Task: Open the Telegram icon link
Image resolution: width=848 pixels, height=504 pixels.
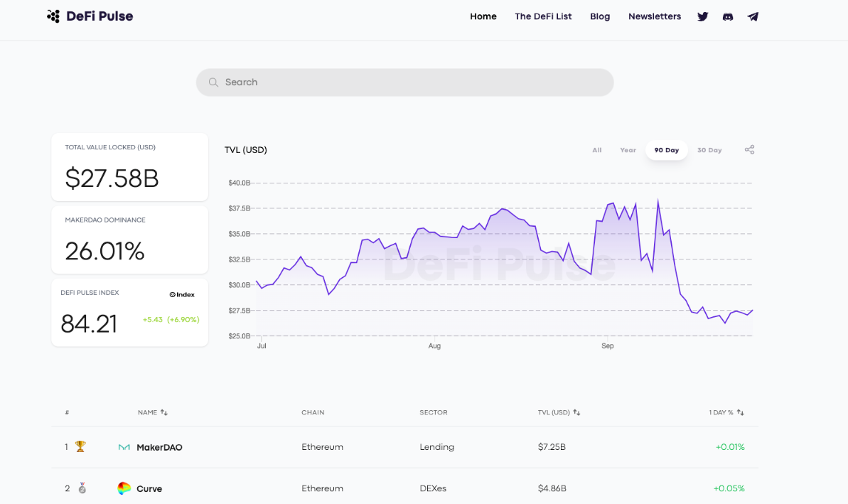Action: 753,16
